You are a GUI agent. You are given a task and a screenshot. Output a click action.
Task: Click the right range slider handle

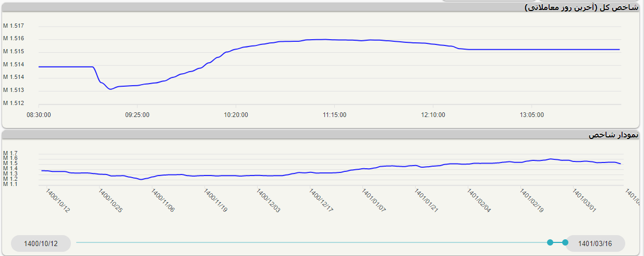(x=565, y=242)
